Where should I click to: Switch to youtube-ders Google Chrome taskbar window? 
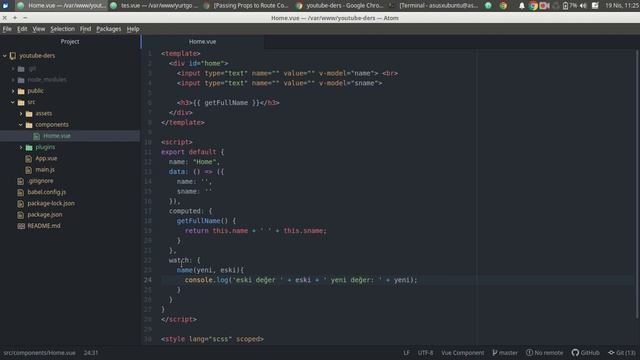[x=340, y=6]
